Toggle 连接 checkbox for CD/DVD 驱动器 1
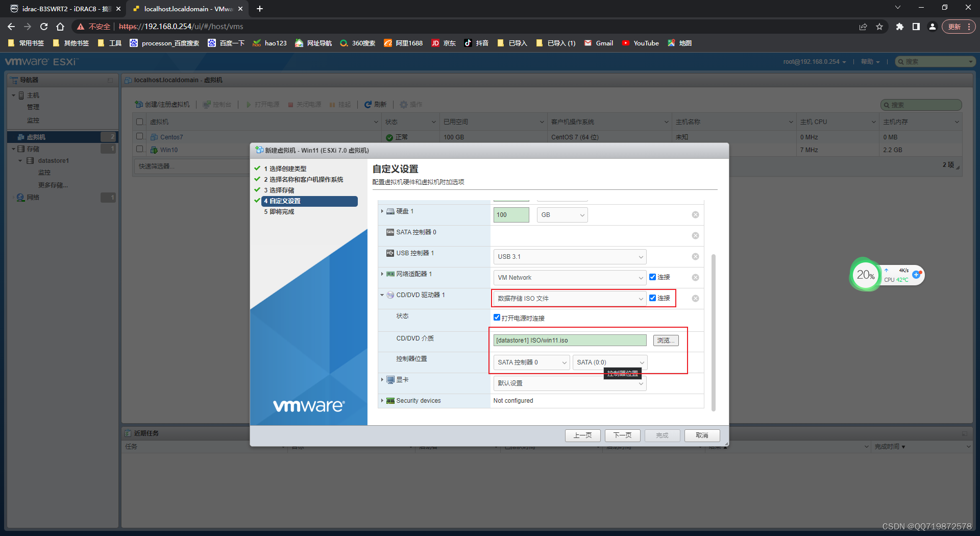This screenshot has height=536, width=980. (652, 298)
